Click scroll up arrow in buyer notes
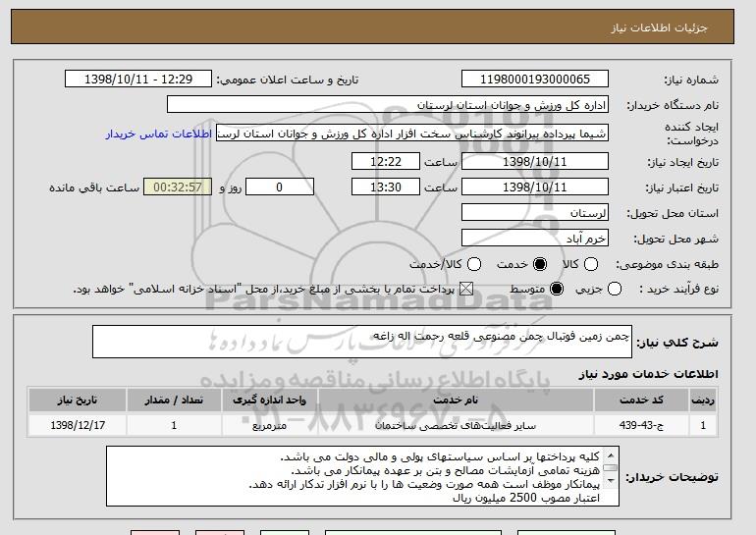The height and width of the screenshot is (535, 756). 611,455
